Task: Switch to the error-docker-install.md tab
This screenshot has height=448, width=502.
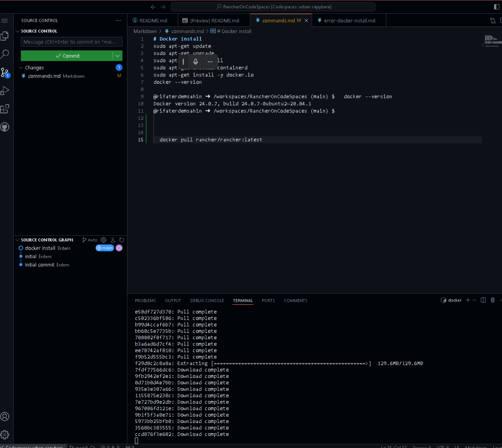Action: pyautogui.click(x=349, y=21)
